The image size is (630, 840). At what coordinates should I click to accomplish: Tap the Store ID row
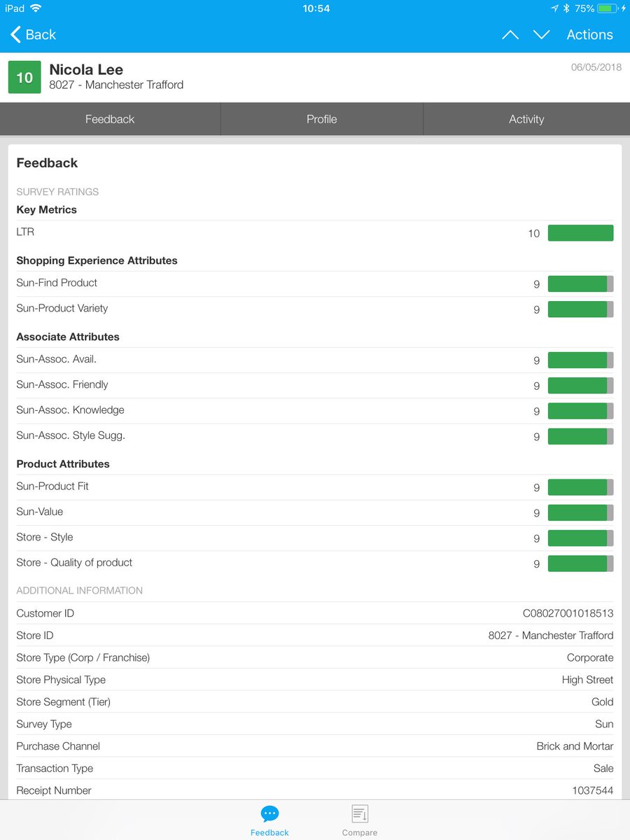315,636
